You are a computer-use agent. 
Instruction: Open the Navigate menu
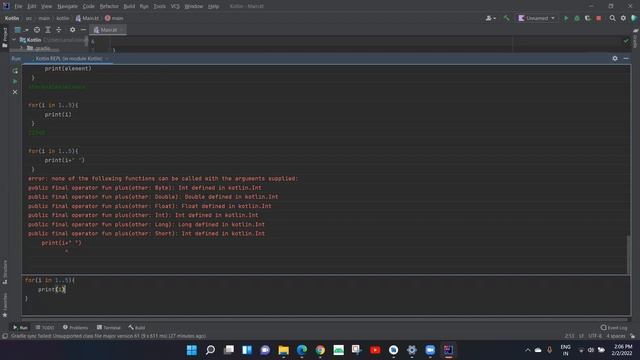click(67, 7)
